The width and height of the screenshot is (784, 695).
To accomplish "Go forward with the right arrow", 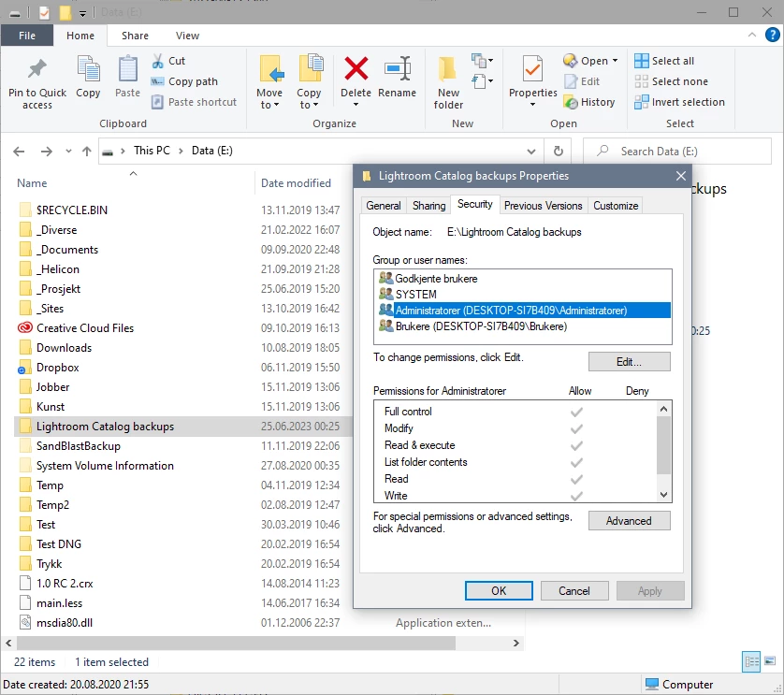I will 47,151.
